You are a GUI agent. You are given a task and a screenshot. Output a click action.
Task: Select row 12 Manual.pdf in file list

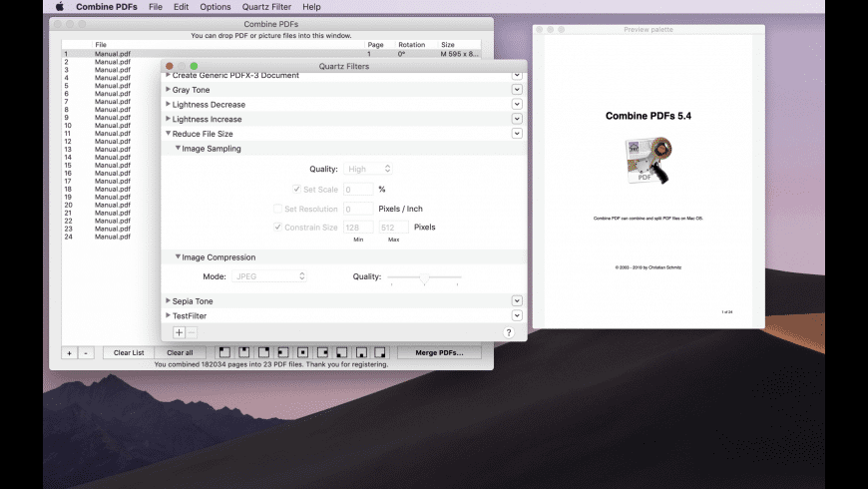[x=113, y=142]
